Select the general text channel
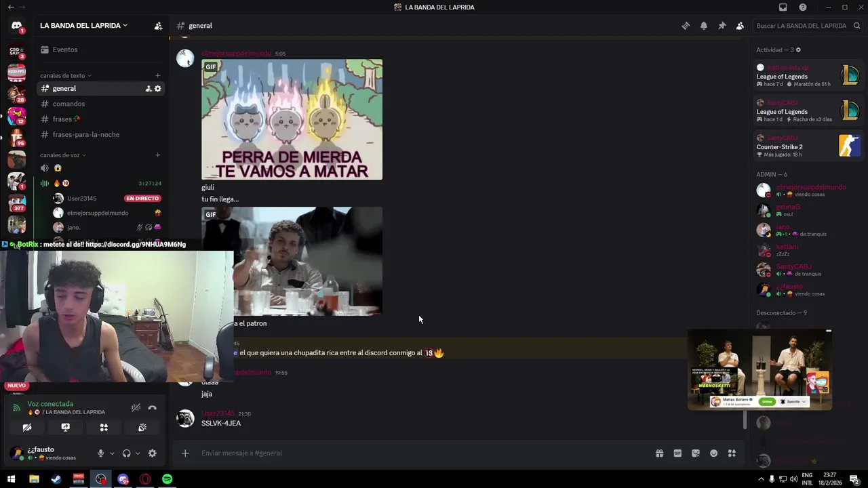 [100, 89]
